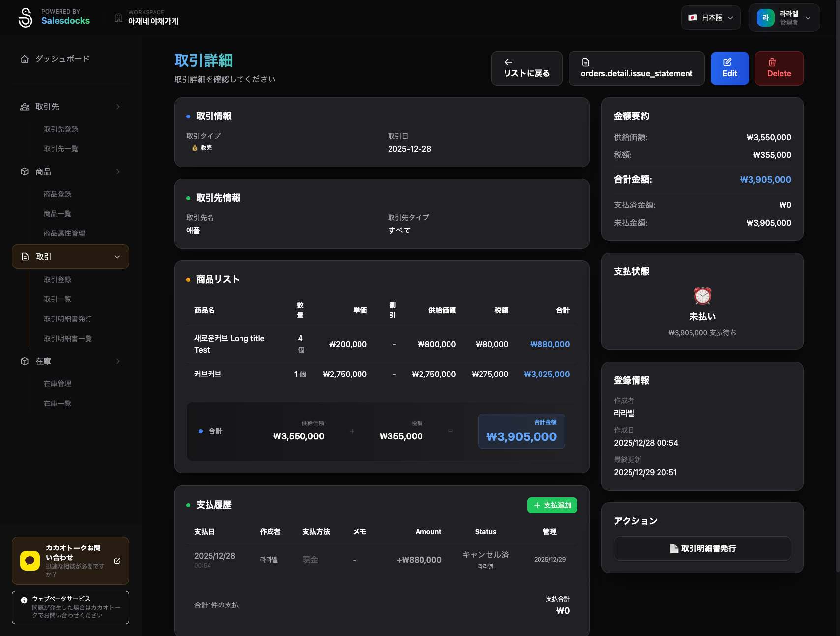Click the alarm clock unpaid status icon
The width and height of the screenshot is (840, 636).
click(702, 296)
